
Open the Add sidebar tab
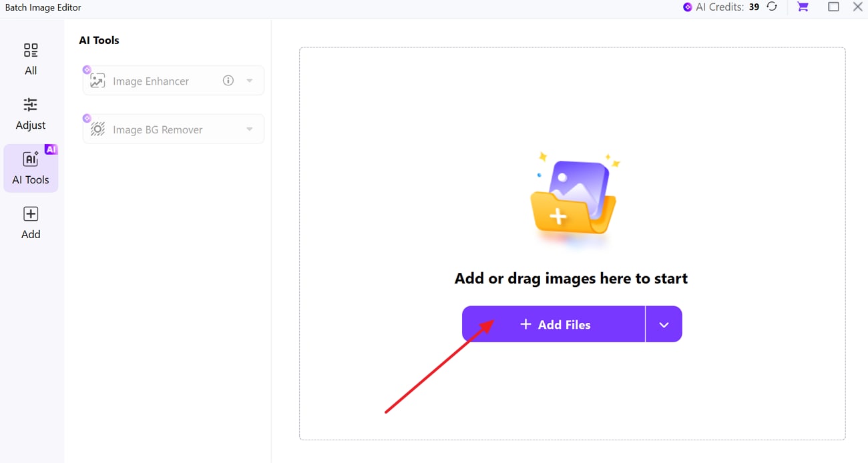31,223
